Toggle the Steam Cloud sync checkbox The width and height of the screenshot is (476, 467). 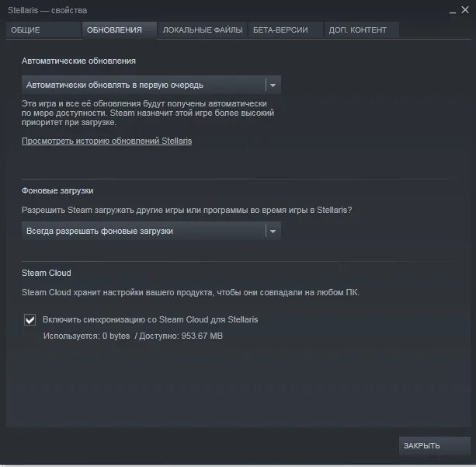point(30,319)
